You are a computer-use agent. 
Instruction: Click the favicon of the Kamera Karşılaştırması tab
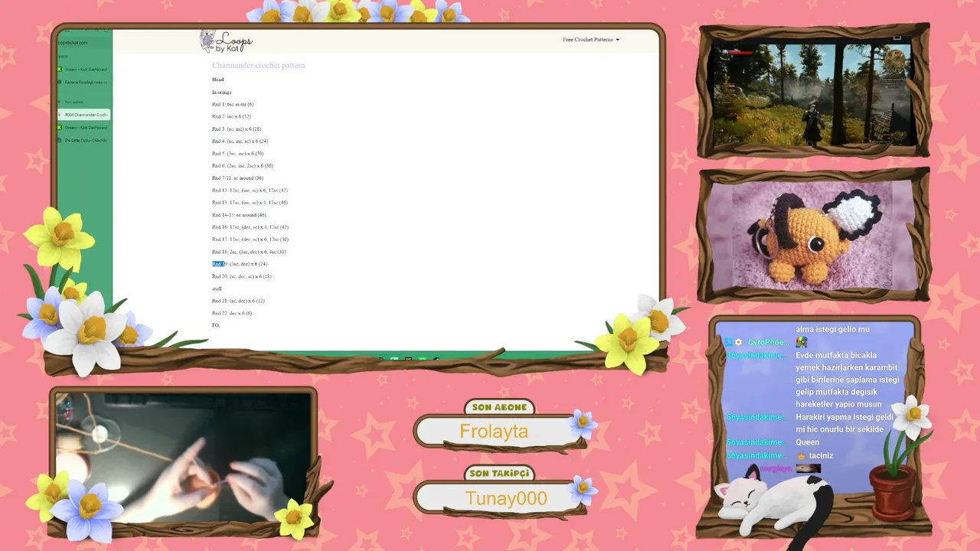tap(60, 82)
